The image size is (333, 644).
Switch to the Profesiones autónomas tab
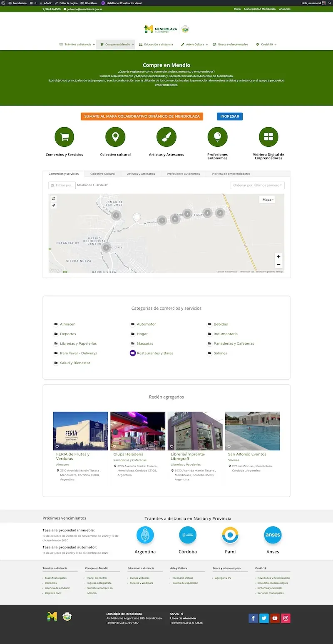tap(183, 174)
